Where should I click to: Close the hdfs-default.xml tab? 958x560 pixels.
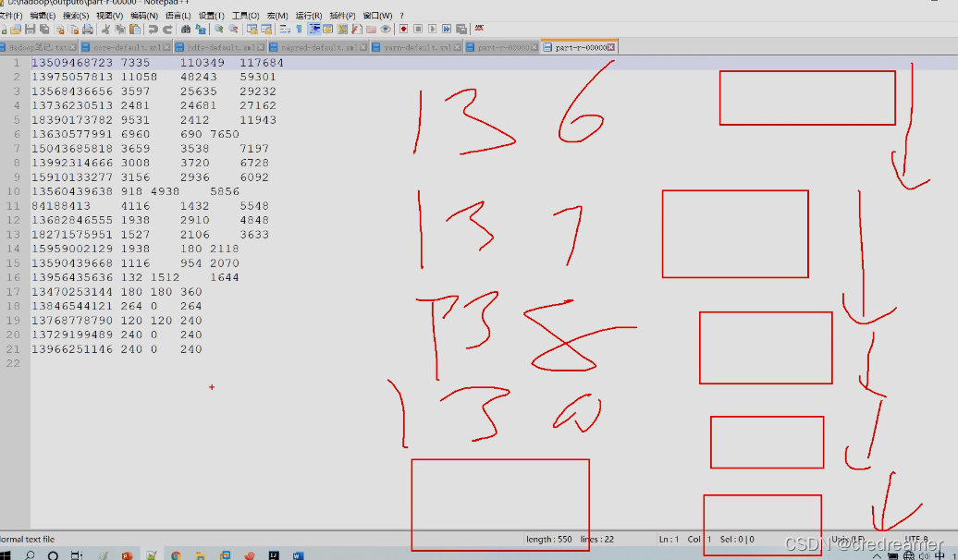(261, 47)
